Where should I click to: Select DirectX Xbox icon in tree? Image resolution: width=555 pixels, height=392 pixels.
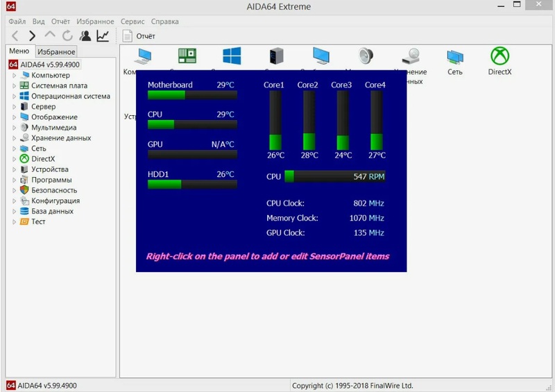tap(24, 159)
